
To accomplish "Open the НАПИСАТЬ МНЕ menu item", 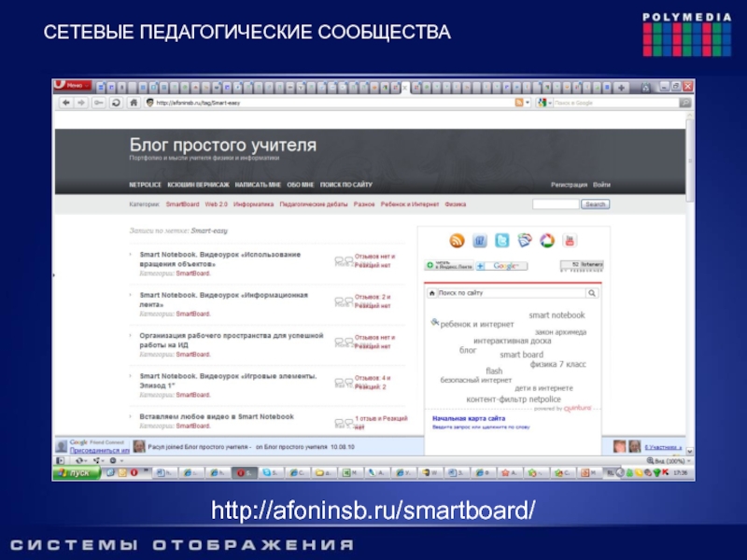I will (258, 185).
